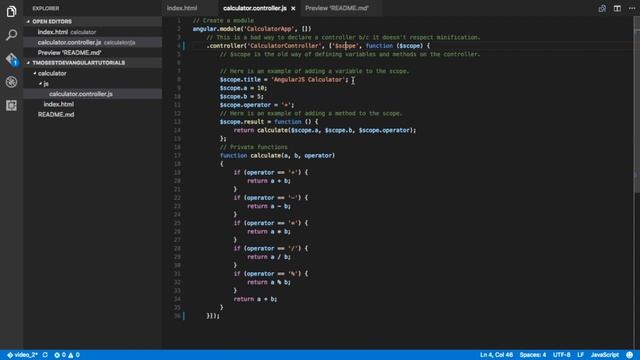This screenshot has height=360, width=640.
Task: Click the line "$scope.operator = '+';"
Action: (257, 105)
